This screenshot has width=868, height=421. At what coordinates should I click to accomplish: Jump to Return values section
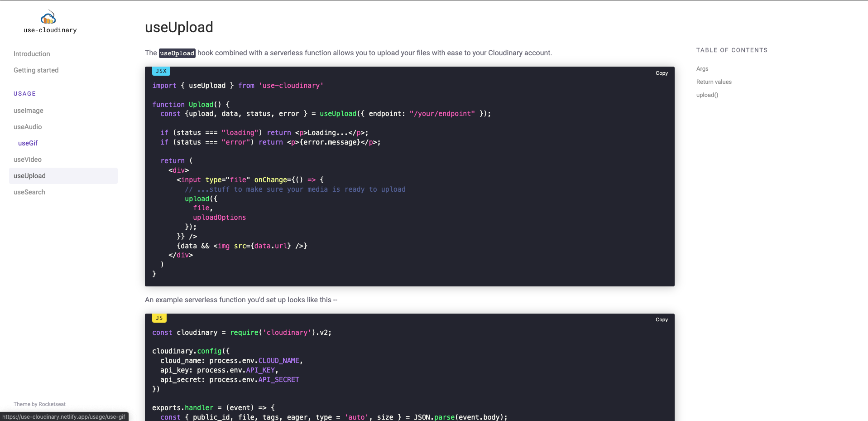pyautogui.click(x=714, y=82)
